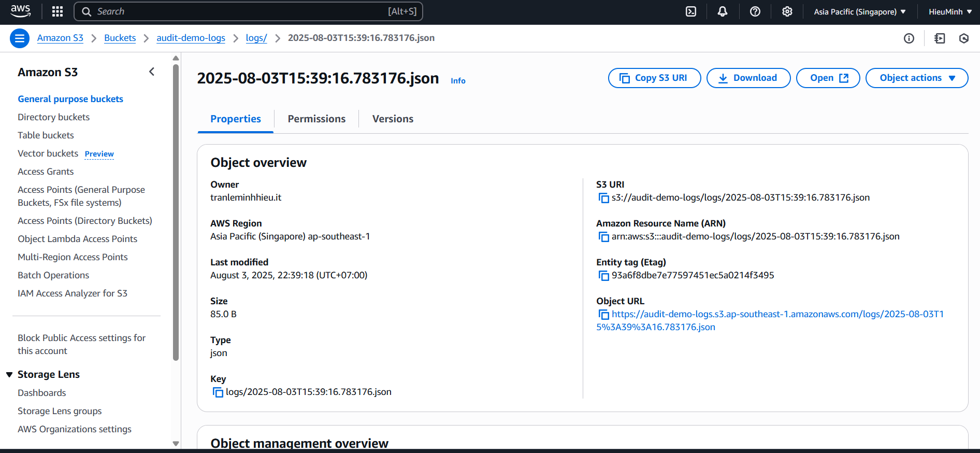Copy the S3 URI value using its copy icon
This screenshot has width=980, height=453.
(x=603, y=198)
